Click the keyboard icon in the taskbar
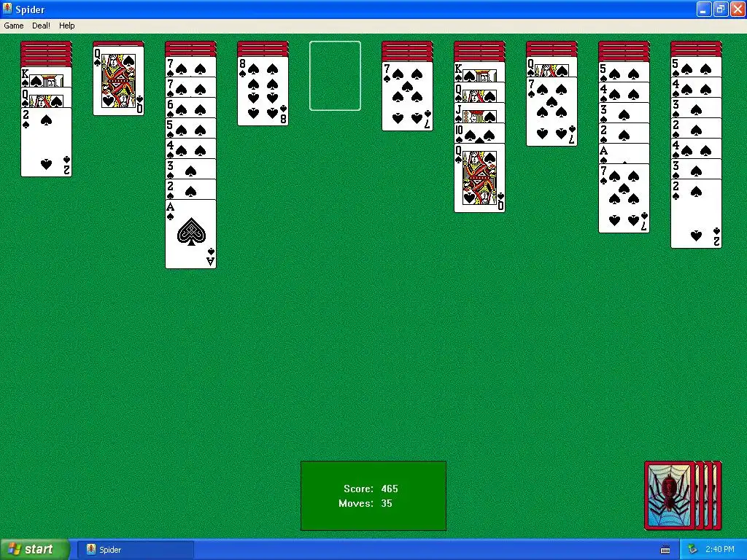Image resolution: width=747 pixels, height=560 pixels. click(x=665, y=550)
